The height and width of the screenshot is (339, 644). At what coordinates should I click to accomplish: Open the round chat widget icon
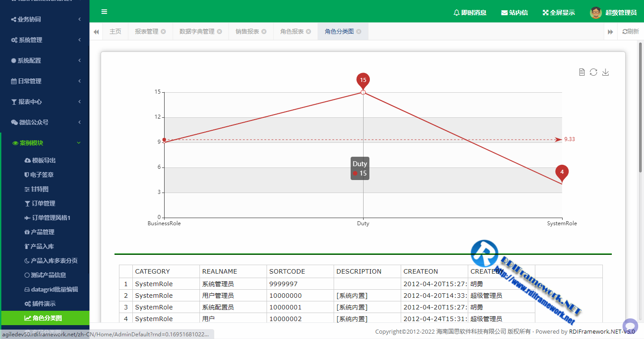point(630,326)
